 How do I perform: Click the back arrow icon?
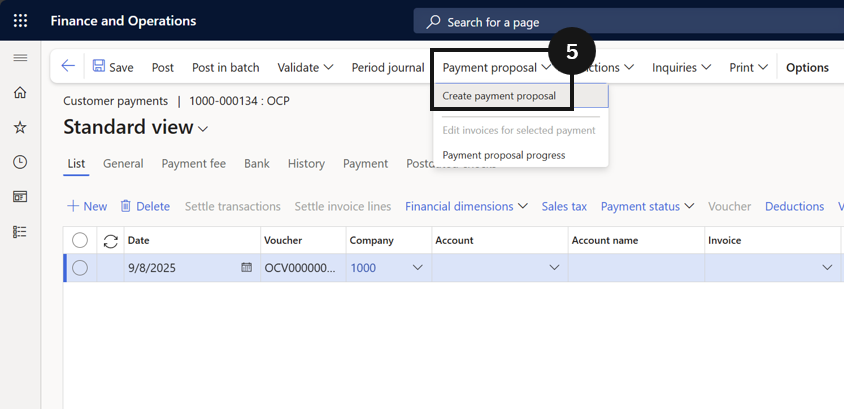(68, 66)
